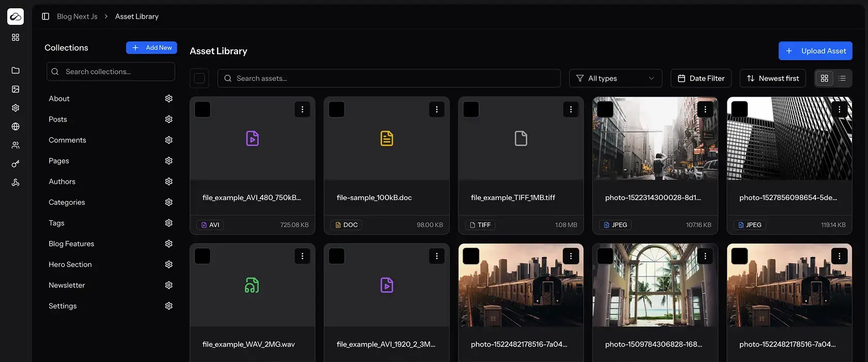Click the DOC type badge
Viewport: 868px width, 362px height.
click(x=346, y=225)
